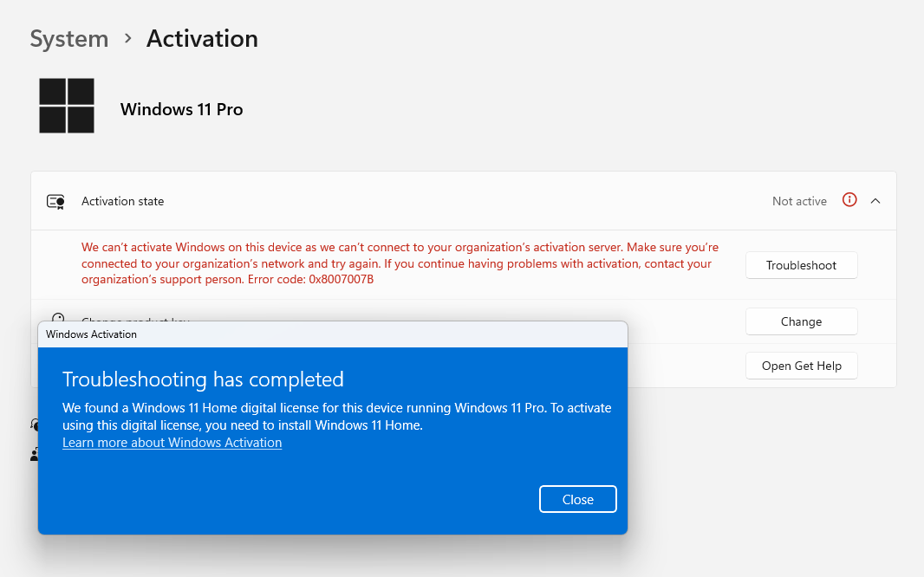Go back to System breadcrumb
924x577 pixels.
click(x=69, y=39)
